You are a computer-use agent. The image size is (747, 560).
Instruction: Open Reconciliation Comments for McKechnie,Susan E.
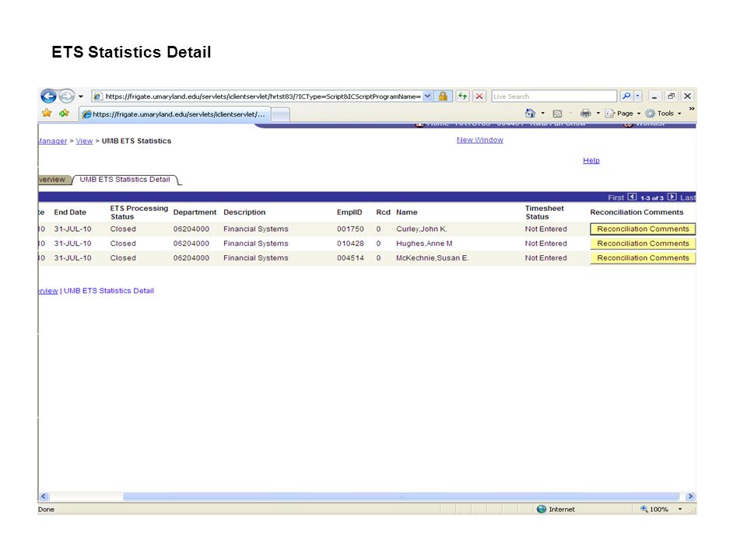coord(643,258)
